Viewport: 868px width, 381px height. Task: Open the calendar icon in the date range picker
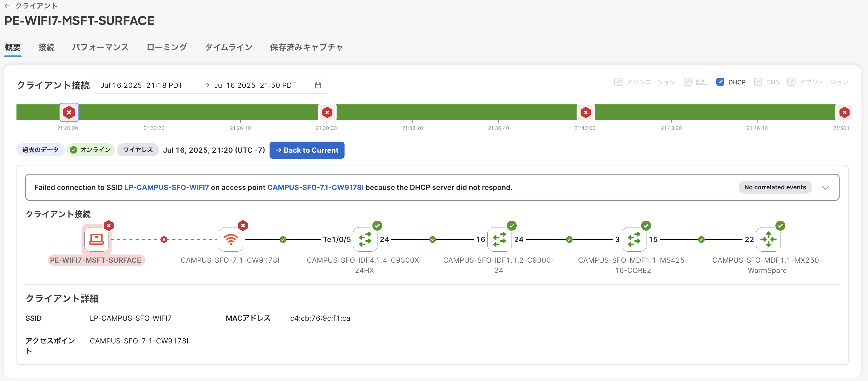click(x=318, y=85)
